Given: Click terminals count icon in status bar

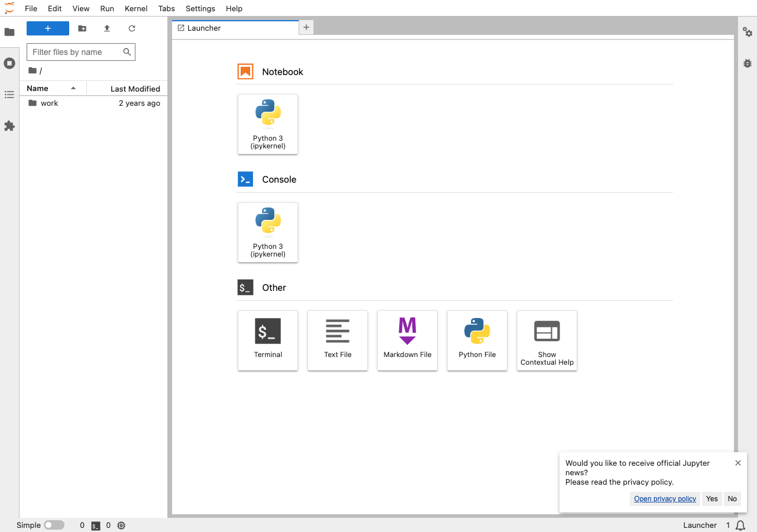Looking at the screenshot, I should [x=96, y=525].
